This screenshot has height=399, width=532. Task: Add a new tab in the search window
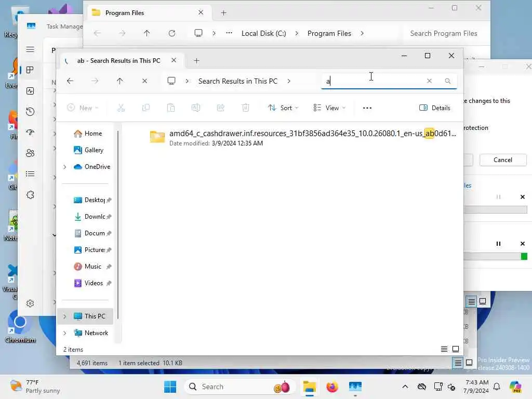click(196, 61)
